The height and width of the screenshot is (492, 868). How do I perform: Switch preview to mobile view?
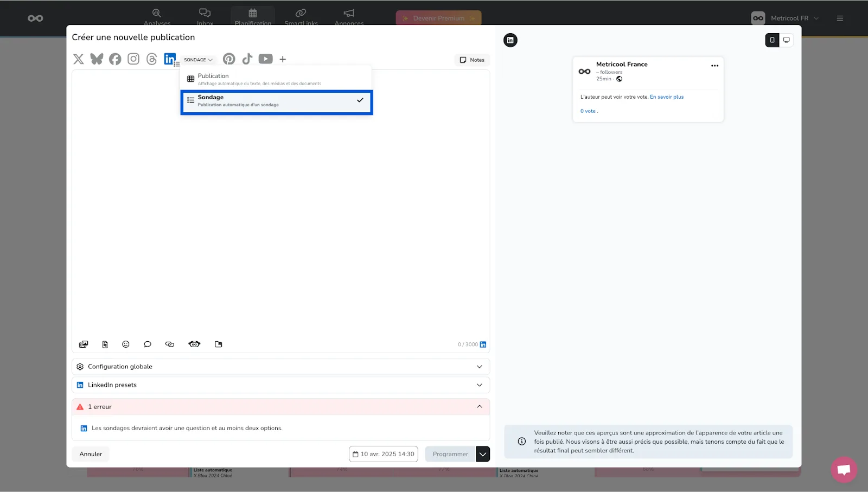pyautogui.click(x=772, y=40)
